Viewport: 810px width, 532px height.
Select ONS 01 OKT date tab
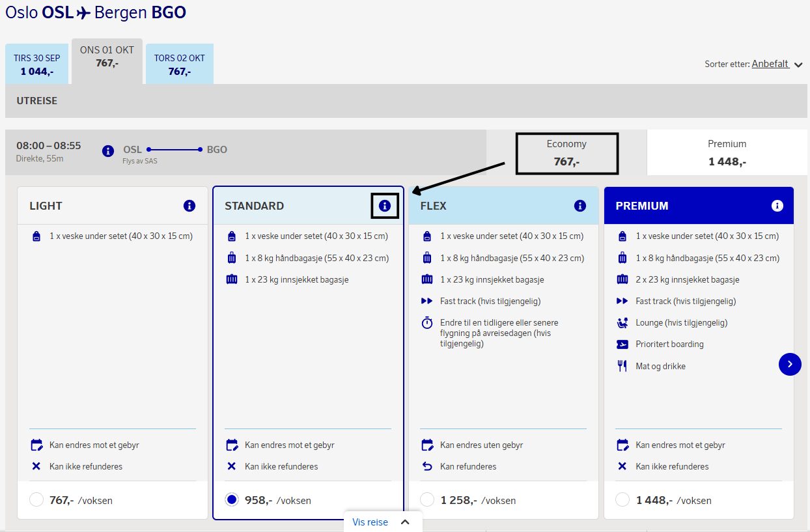tap(107, 61)
